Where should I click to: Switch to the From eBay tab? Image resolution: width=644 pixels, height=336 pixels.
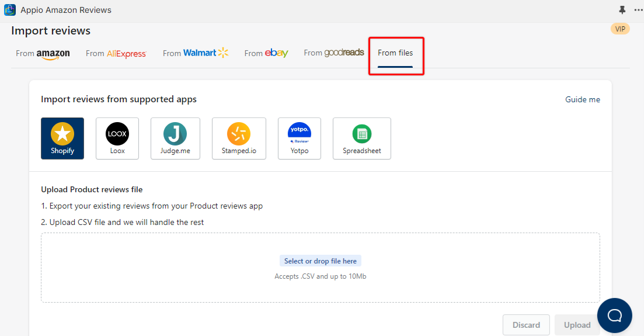pos(266,53)
